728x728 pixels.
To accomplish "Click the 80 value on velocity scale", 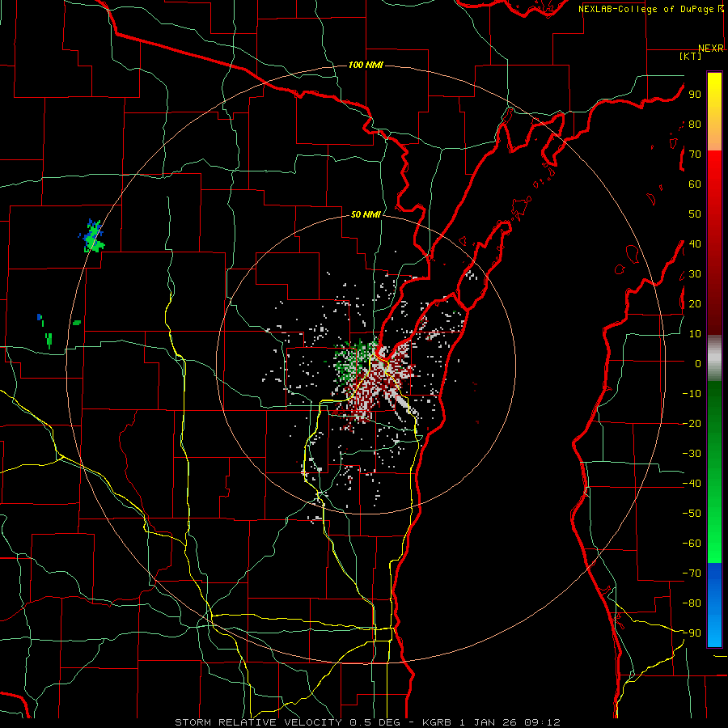I will [695, 125].
